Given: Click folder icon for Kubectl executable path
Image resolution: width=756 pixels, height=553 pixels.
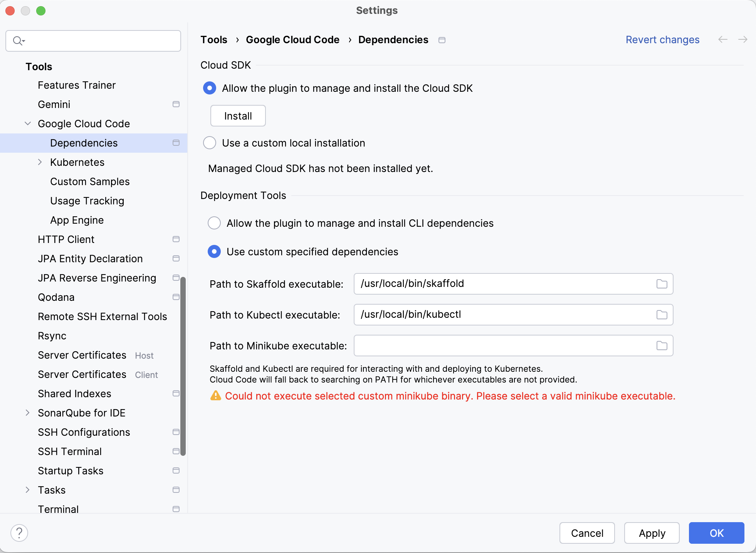Looking at the screenshot, I should pyautogui.click(x=662, y=315).
